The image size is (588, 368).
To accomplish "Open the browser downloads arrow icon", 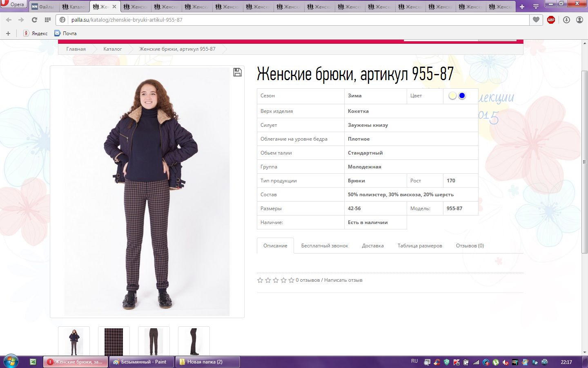I will pos(566,20).
